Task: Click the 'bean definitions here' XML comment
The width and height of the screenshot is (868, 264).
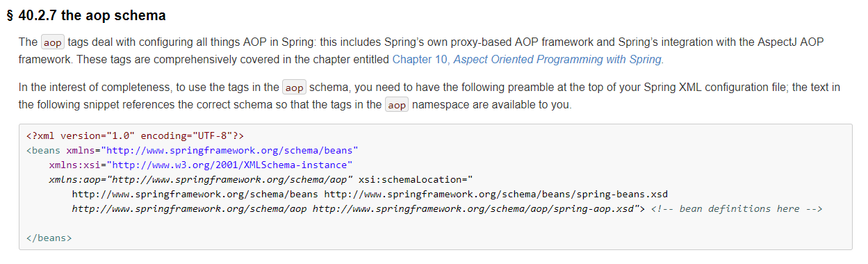Action: pyautogui.click(x=737, y=208)
